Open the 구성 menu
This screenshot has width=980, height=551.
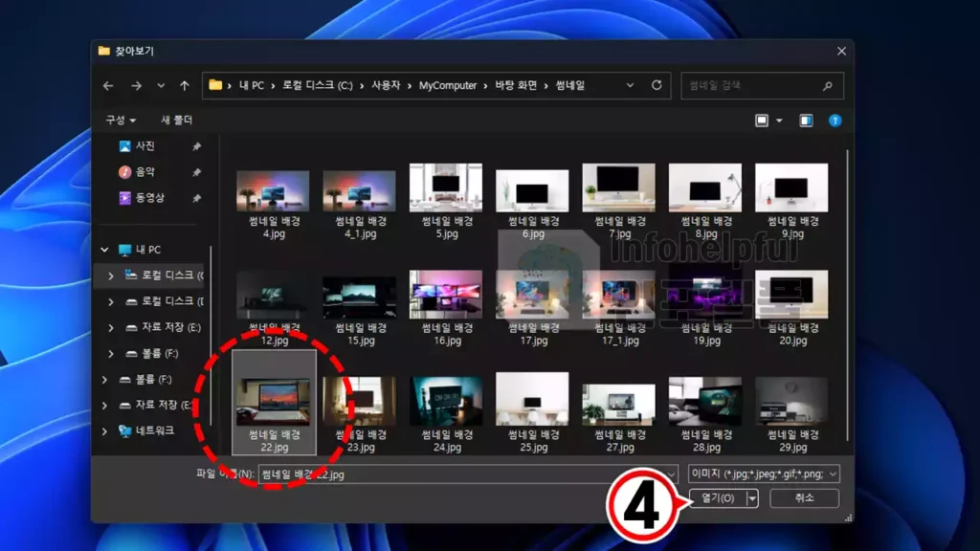[120, 120]
